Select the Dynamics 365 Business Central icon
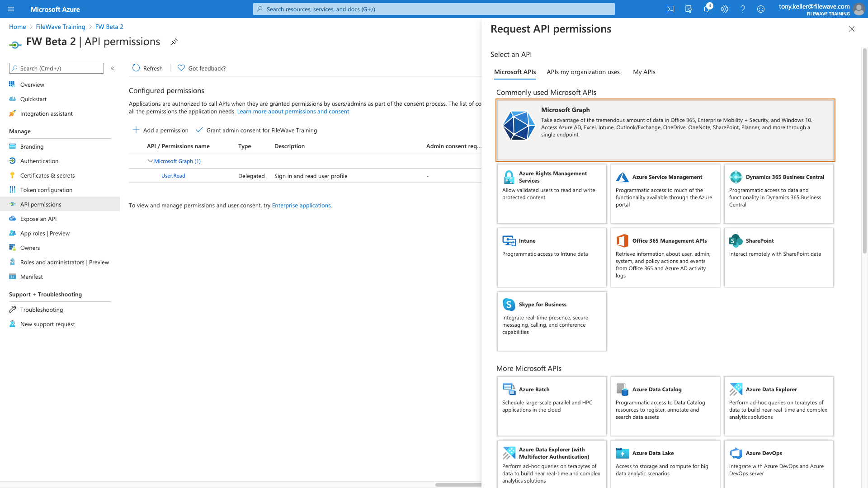This screenshot has width=868, height=488. (x=736, y=177)
